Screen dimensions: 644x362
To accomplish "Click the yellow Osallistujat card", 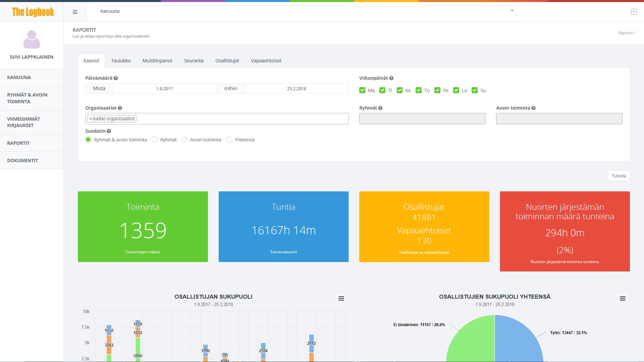I will click(424, 227).
